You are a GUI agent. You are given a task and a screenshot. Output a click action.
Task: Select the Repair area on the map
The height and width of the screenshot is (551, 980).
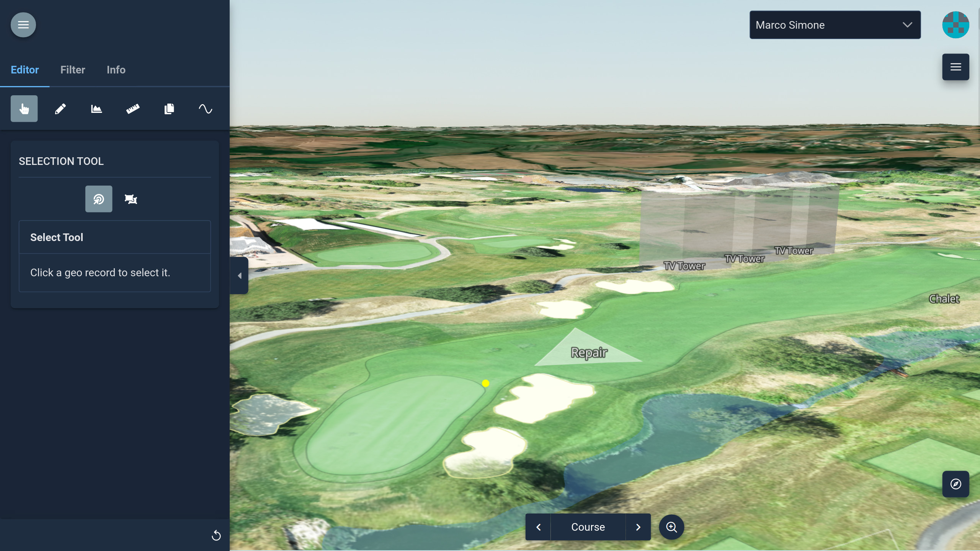(589, 352)
